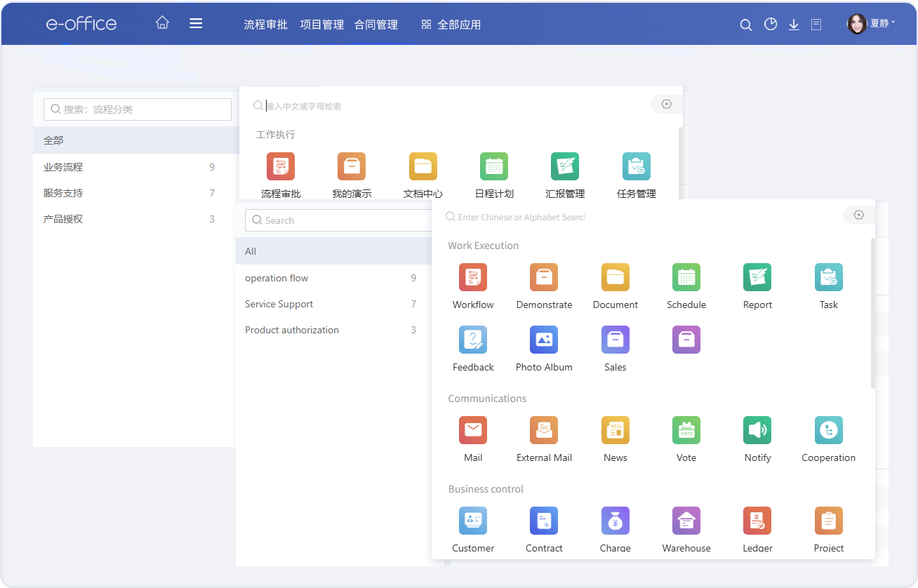This screenshot has width=918, height=588.
Task: Open the Workflow app icon
Action: click(473, 277)
